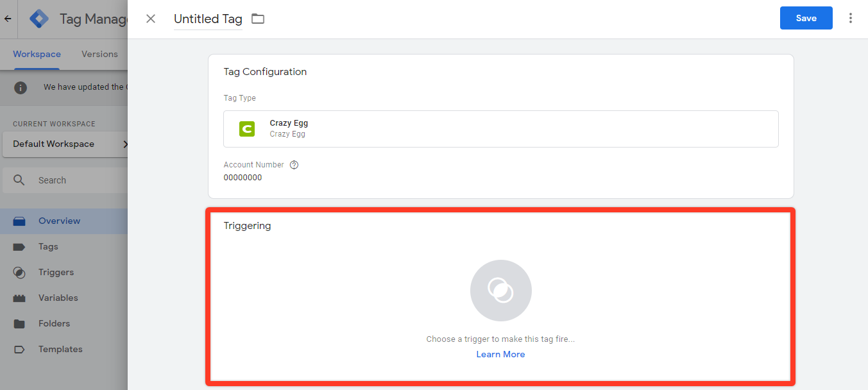Click the Triggers circle icon in sidebar
Image resolution: width=868 pixels, height=390 pixels.
pos(19,273)
